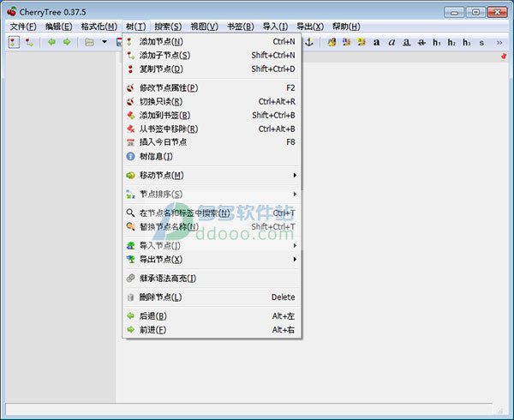The height and width of the screenshot is (420, 514).
Task: Apply heading h2 from the toolbar
Action: click(x=451, y=42)
